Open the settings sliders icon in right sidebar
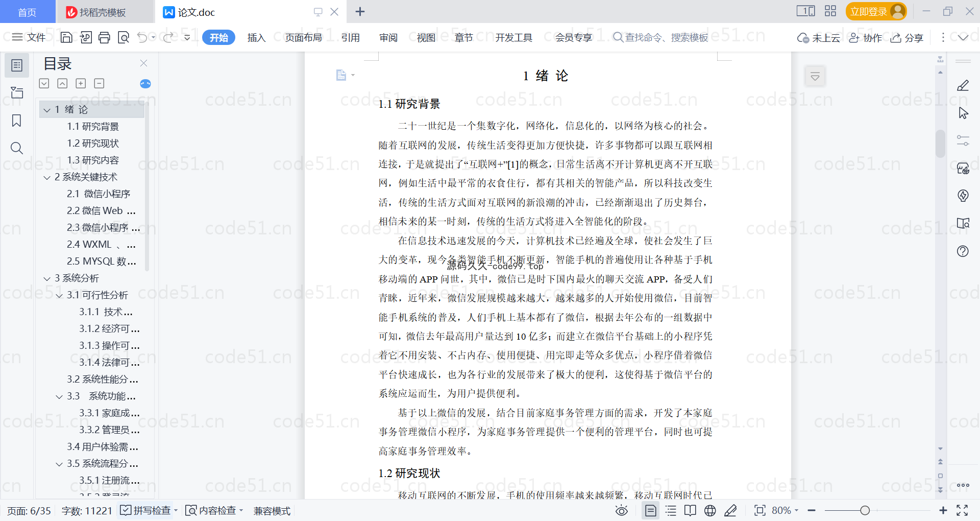Screen dimensions: 980x521 click(963, 140)
